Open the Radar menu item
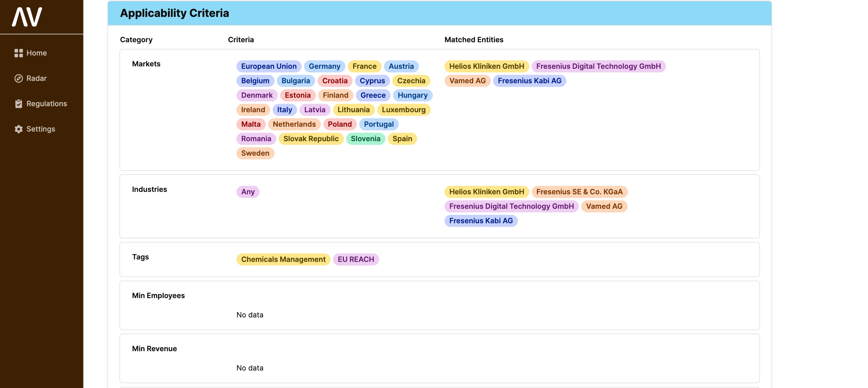This screenshot has height=388, width=868. pyautogui.click(x=36, y=78)
